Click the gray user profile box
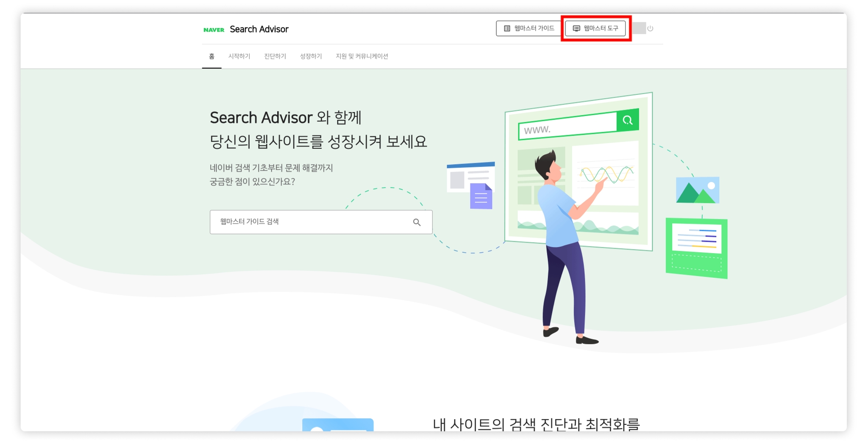Image resolution: width=868 pixels, height=442 pixels. tap(639, 28)
